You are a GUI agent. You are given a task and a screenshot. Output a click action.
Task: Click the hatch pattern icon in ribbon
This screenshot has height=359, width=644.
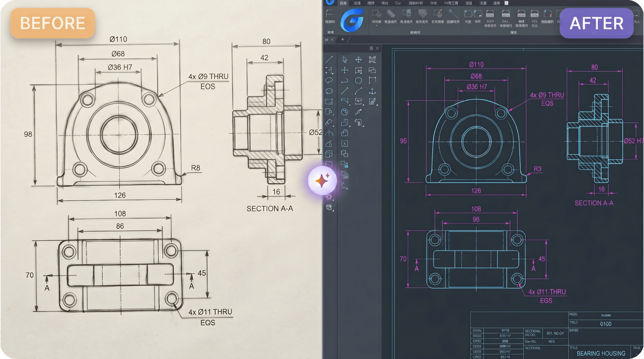pos(422,12)
